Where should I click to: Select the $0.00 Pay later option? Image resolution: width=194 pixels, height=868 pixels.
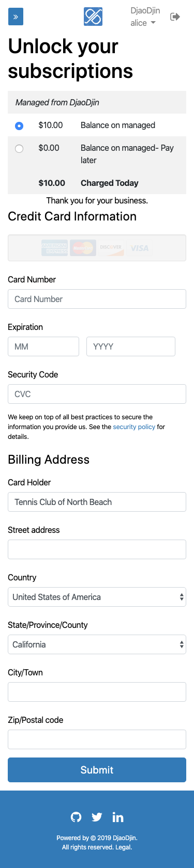coord(19,149)
